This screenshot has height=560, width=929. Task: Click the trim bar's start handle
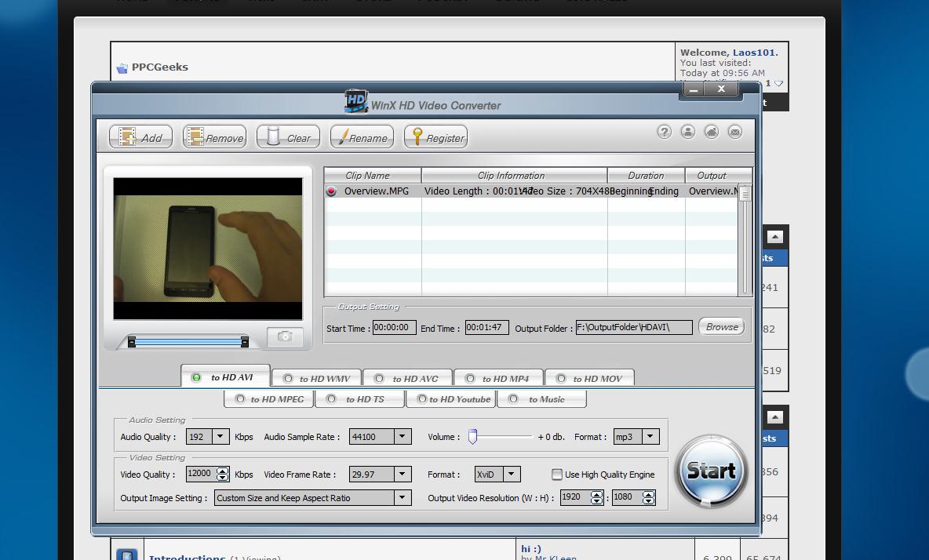[132, 341]
